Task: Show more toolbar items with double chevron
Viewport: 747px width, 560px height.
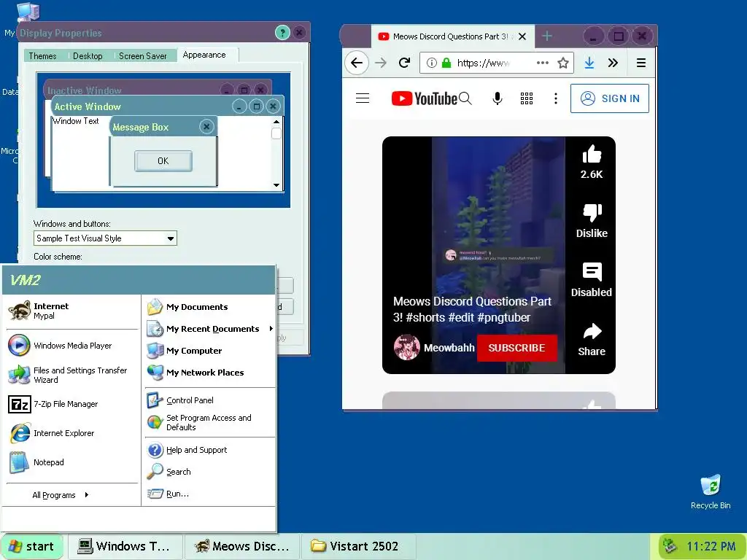Action: pyautogui.click(x=613, y=63)
